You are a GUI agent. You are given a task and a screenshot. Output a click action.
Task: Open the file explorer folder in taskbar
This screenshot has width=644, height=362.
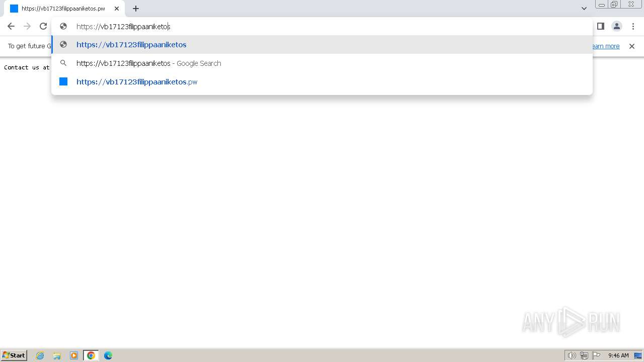[x=57, y=355]
